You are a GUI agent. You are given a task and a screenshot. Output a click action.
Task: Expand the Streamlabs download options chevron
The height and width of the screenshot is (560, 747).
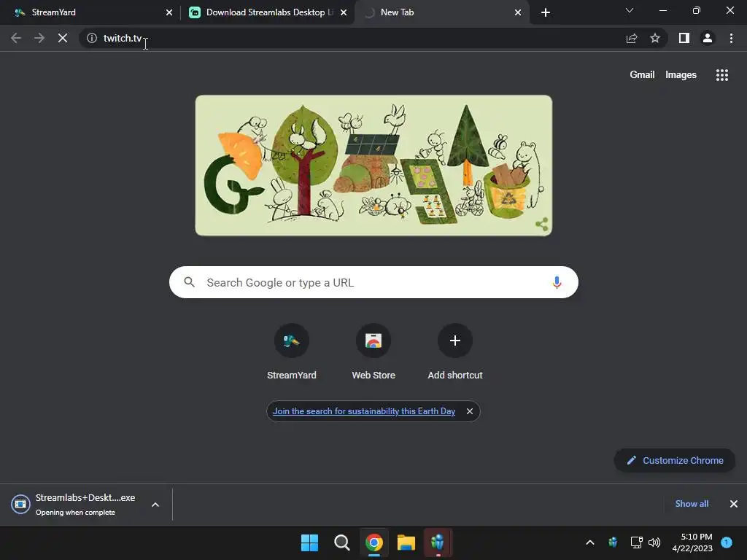(155, 505)
